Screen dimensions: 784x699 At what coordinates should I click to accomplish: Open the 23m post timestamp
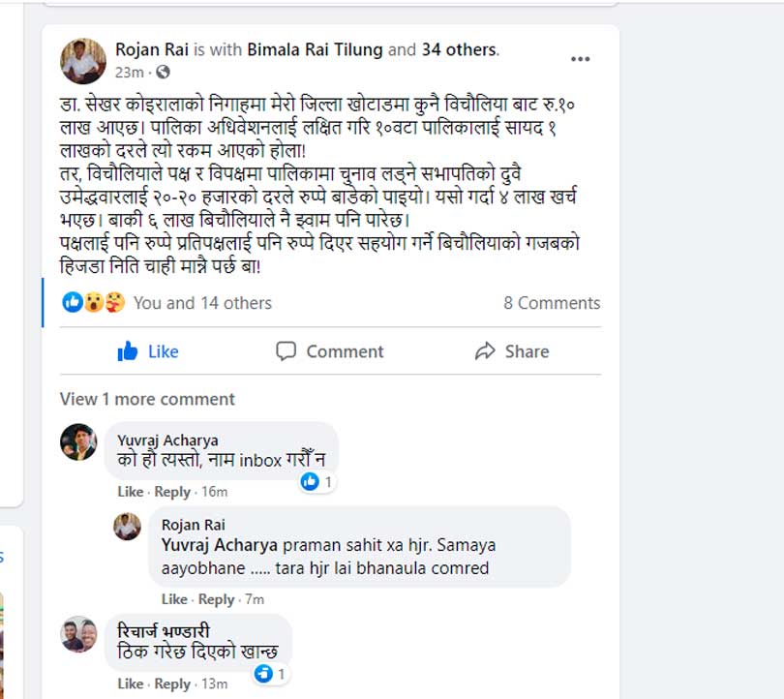pos(129,73)
